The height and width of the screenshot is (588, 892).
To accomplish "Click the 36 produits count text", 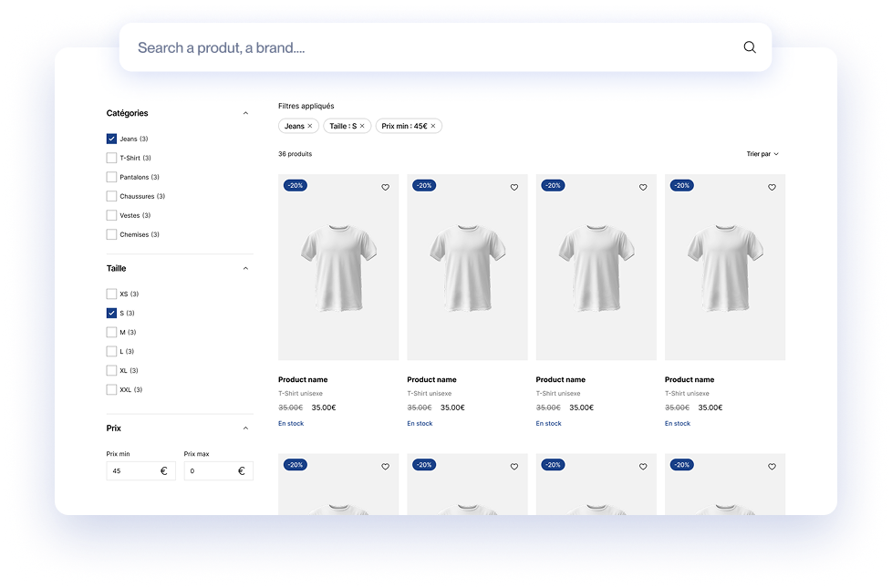I will [296, 154].
